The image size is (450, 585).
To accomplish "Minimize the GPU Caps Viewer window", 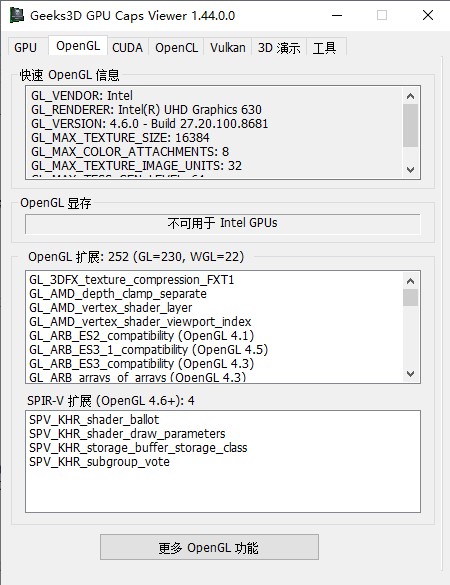I will [x=337, y=15].
